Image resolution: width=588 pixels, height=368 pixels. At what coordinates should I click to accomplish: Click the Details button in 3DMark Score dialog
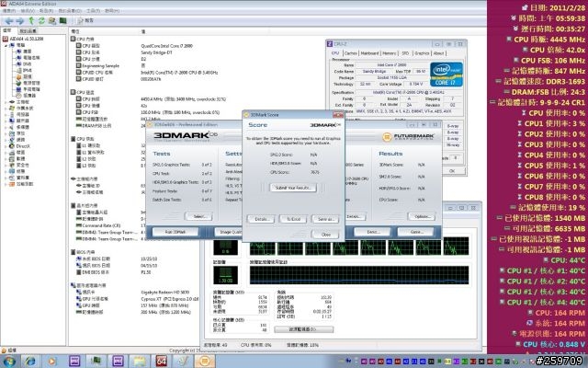point(261,219)
